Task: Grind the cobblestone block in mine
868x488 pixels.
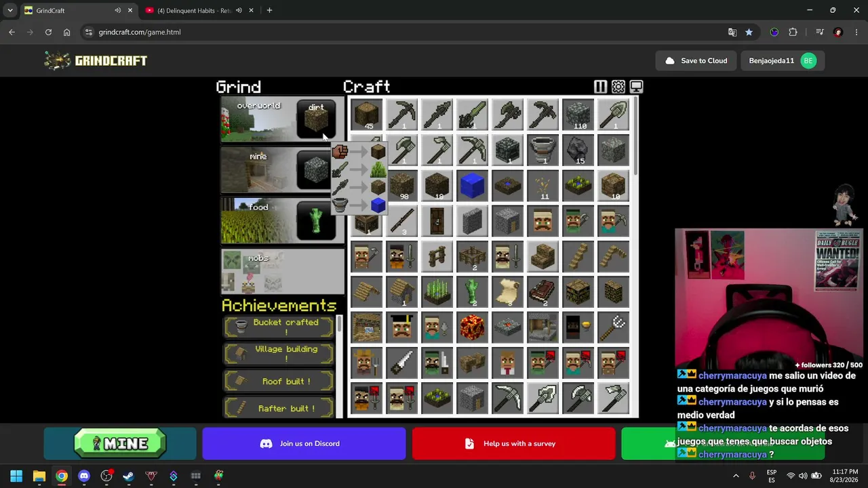Action: [316, 170]
